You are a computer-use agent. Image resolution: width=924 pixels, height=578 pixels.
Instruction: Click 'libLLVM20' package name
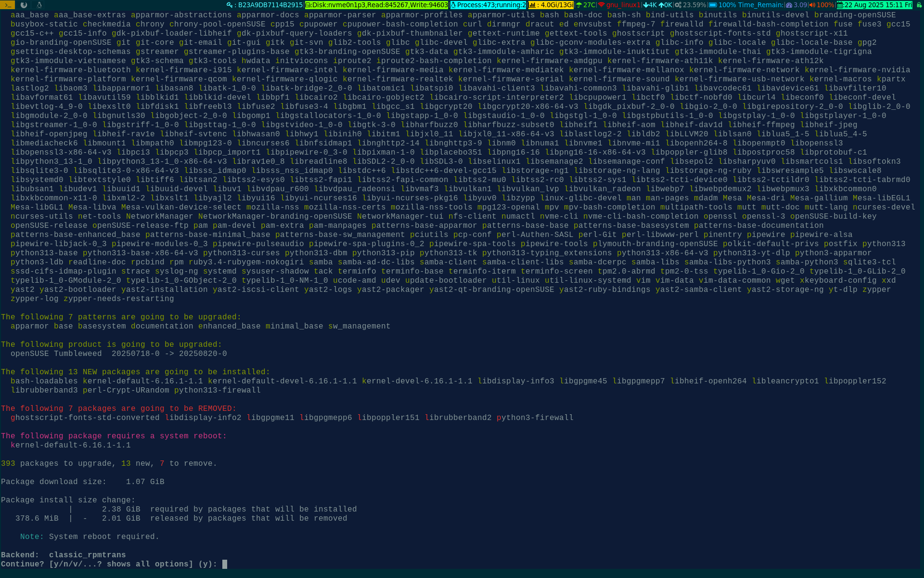click(x=687, y=134)
